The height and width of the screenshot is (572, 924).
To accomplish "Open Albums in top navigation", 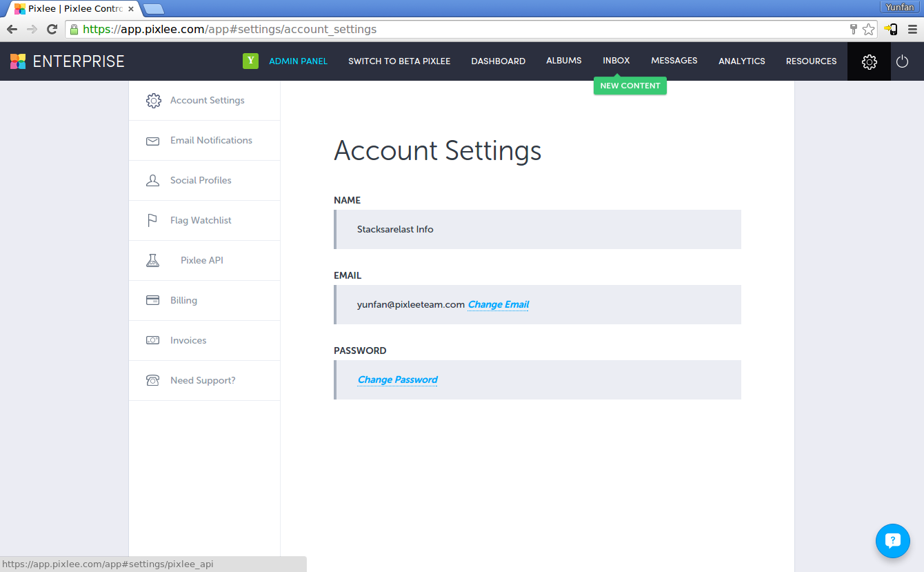I will 564,61.
